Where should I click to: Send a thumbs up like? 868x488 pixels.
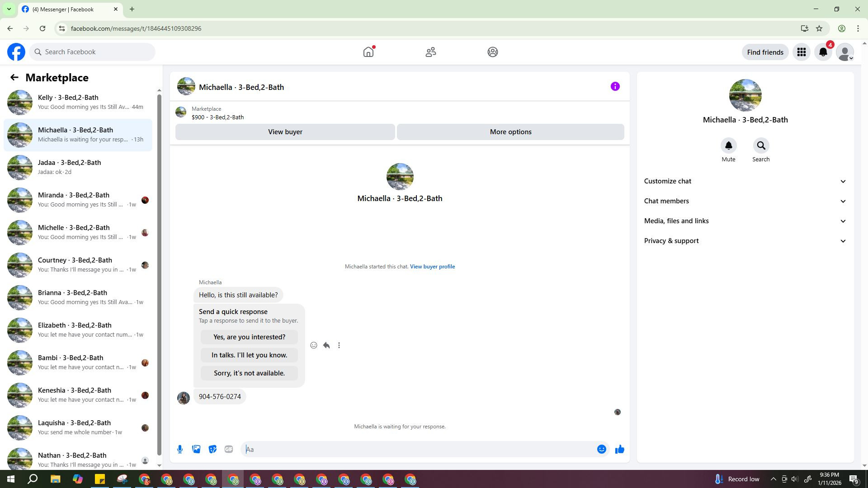pos(620,449)
